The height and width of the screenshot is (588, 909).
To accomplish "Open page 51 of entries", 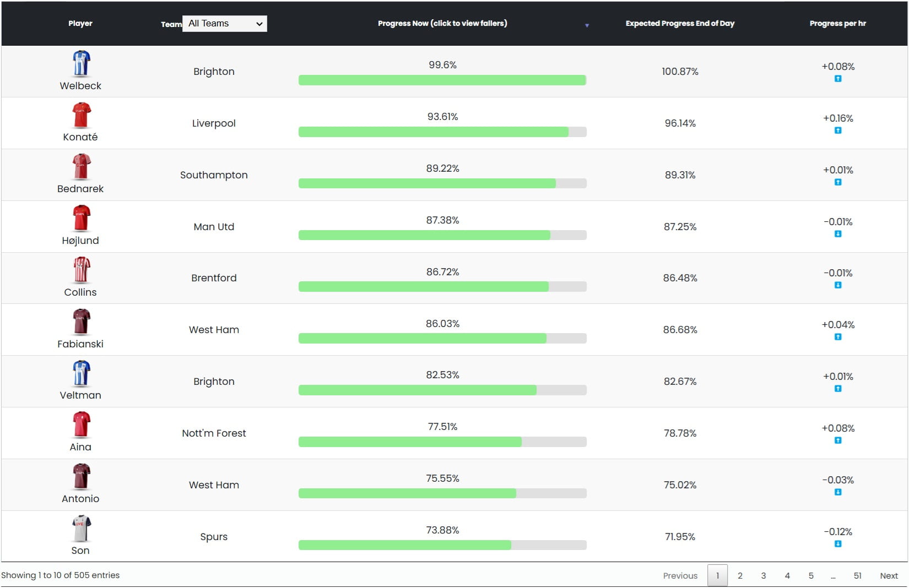I will pos(858,575).
